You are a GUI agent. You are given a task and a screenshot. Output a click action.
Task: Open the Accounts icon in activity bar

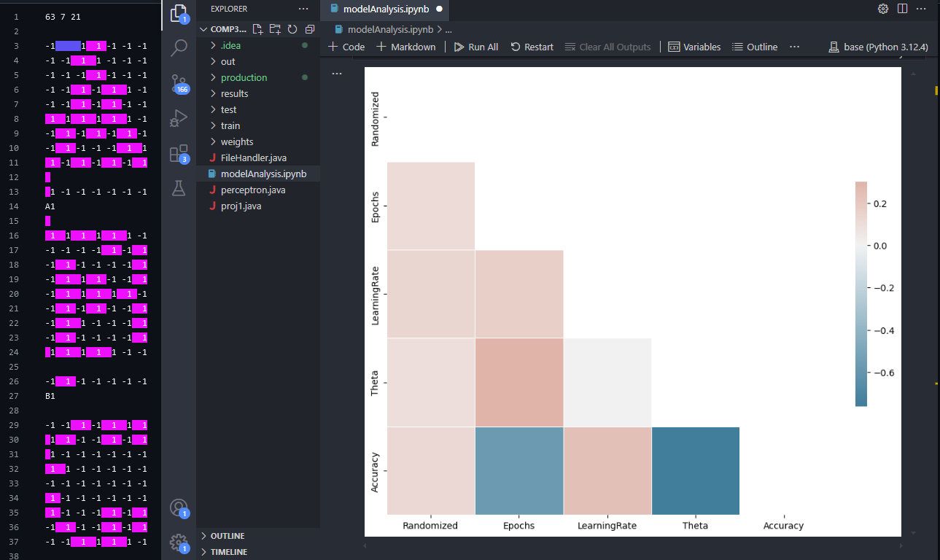179,507
